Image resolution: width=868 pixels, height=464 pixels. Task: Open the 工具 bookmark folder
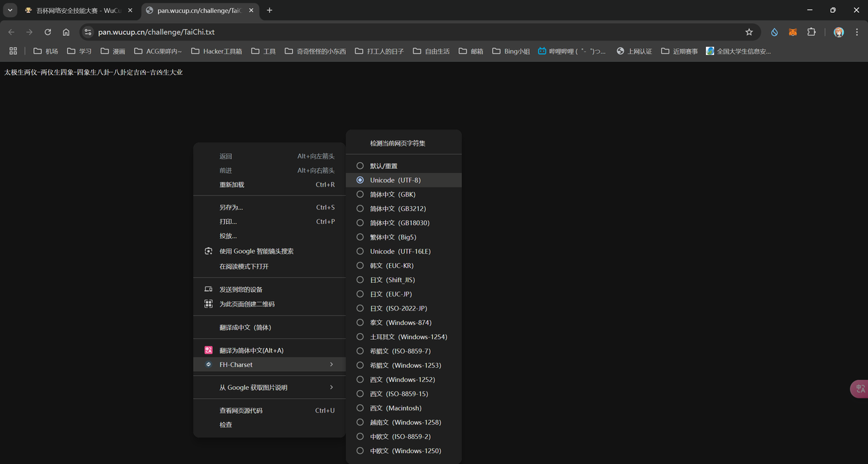263,51
